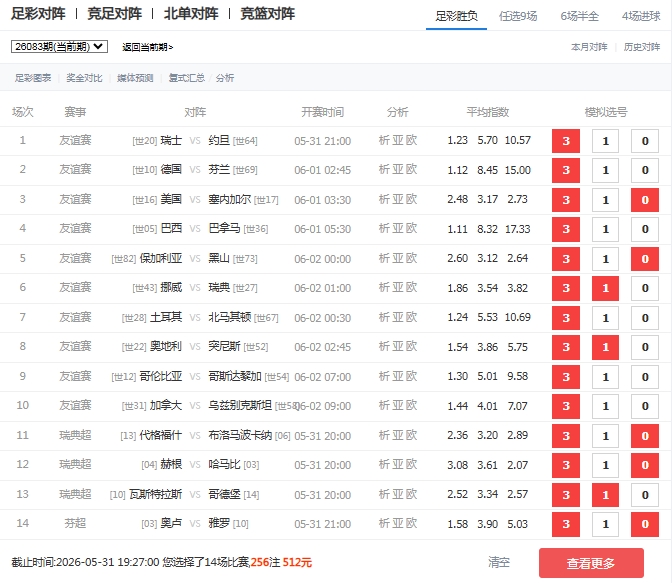Clear all selections with 清空

(499, 562)
